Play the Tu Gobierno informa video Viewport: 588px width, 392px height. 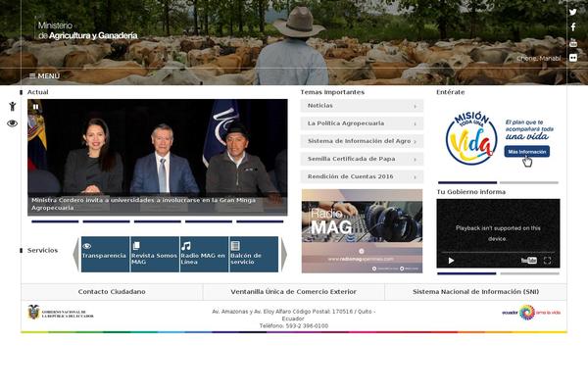coord(451,261)
